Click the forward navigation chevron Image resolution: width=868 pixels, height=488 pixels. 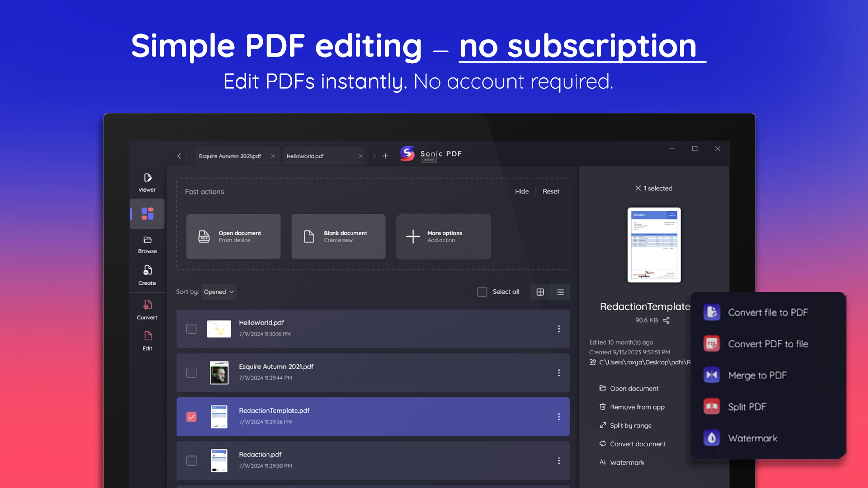(x=374, y=156)
